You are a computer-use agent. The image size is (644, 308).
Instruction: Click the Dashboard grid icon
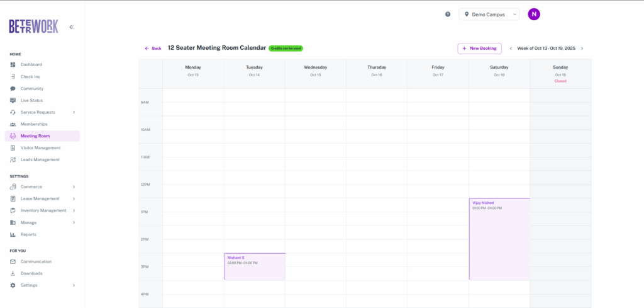13,65
